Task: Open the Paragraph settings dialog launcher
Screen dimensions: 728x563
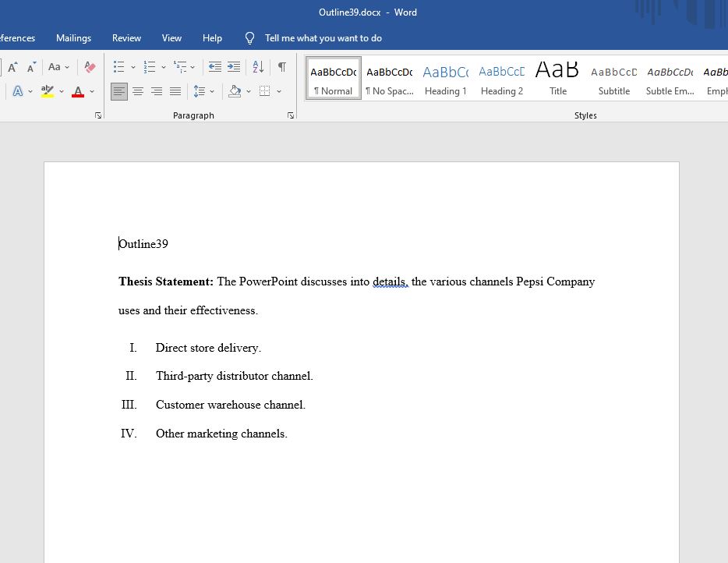Action: (x=291, y=115)
